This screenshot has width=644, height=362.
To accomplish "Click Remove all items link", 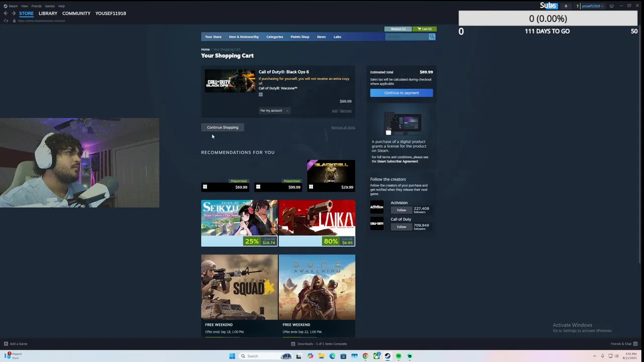I will coord(343,128).
